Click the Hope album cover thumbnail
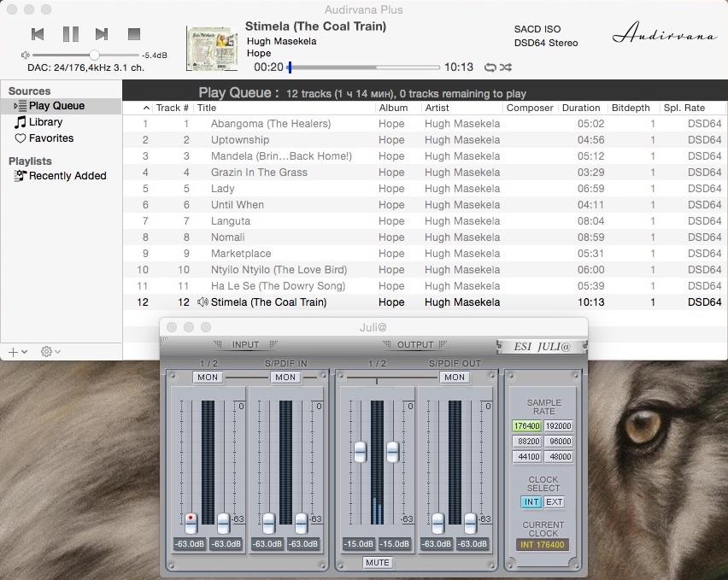The width and height of the screenshot is (728, 580). (212, 48)
